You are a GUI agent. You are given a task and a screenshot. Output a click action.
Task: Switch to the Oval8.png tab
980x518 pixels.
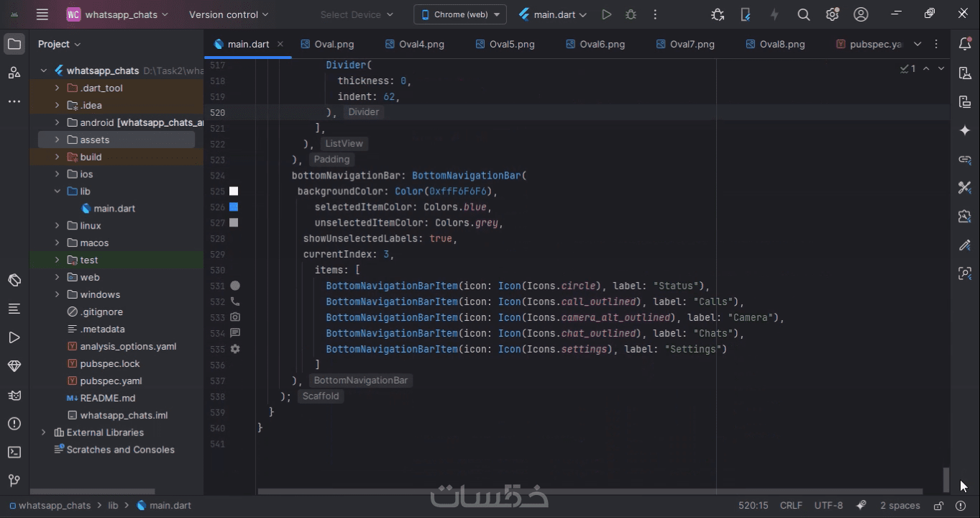click(x=775, y=44)
